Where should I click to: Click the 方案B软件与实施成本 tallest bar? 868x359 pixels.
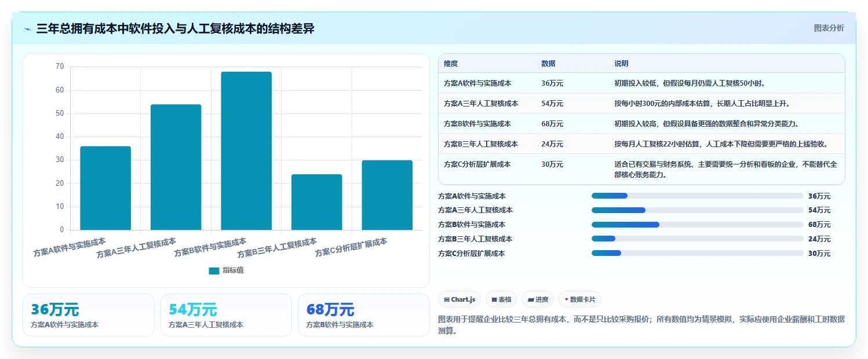tap(246, 151)
